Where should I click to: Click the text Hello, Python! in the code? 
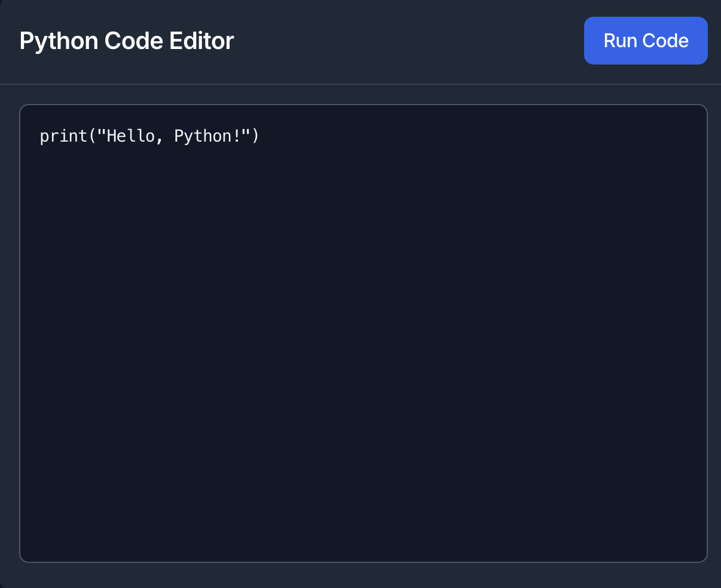click(x=173, y=136)
